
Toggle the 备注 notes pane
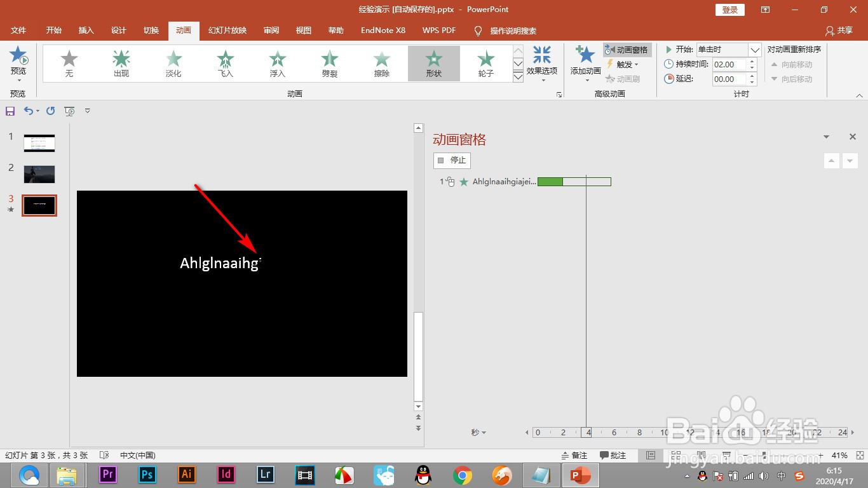pos(574,455)
